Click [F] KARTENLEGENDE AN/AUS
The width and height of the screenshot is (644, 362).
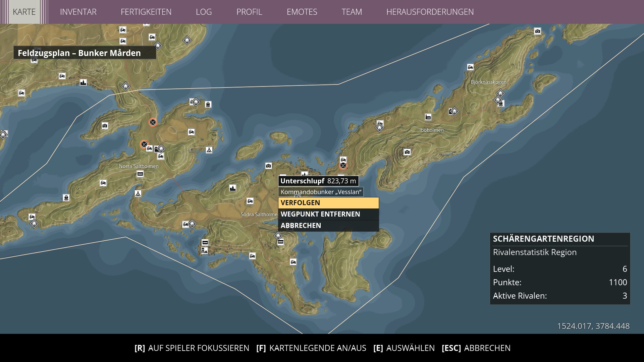point(311,348)
